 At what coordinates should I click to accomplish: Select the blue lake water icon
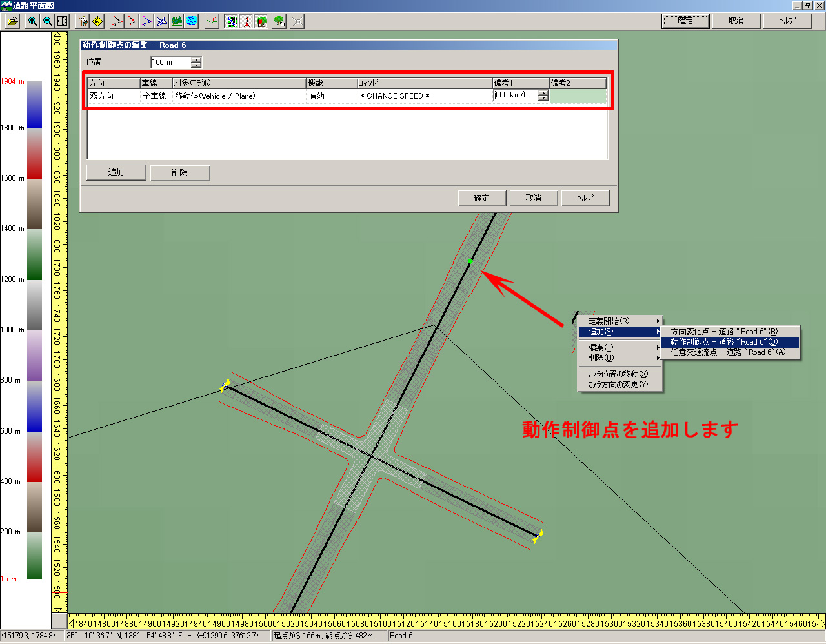192,21
